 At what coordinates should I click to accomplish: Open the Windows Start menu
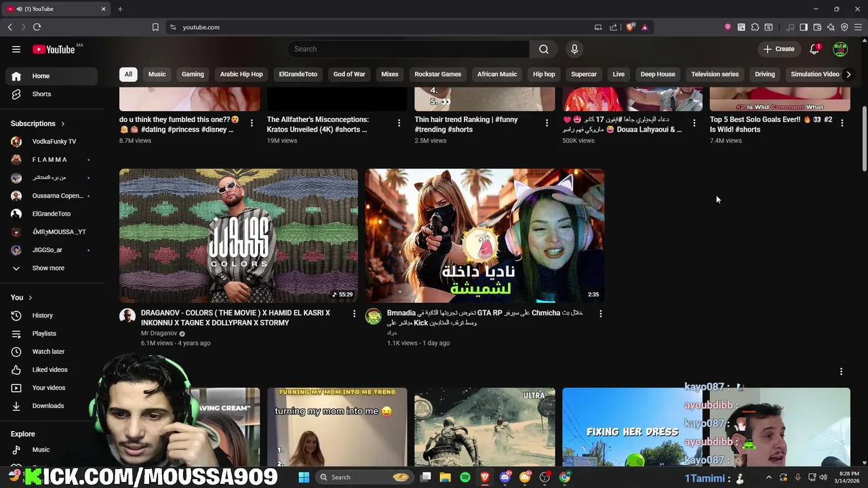(x=304, y=477)
